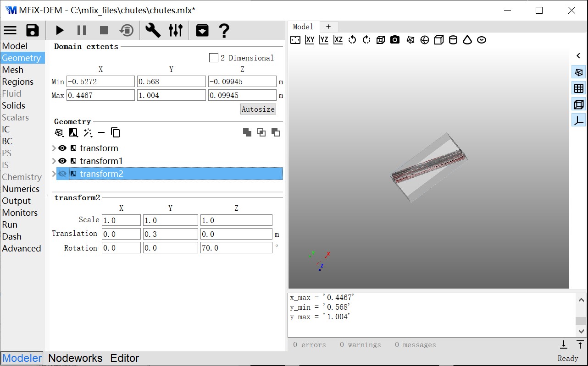Click the wizard wand geometry icon

coord(88,133)
